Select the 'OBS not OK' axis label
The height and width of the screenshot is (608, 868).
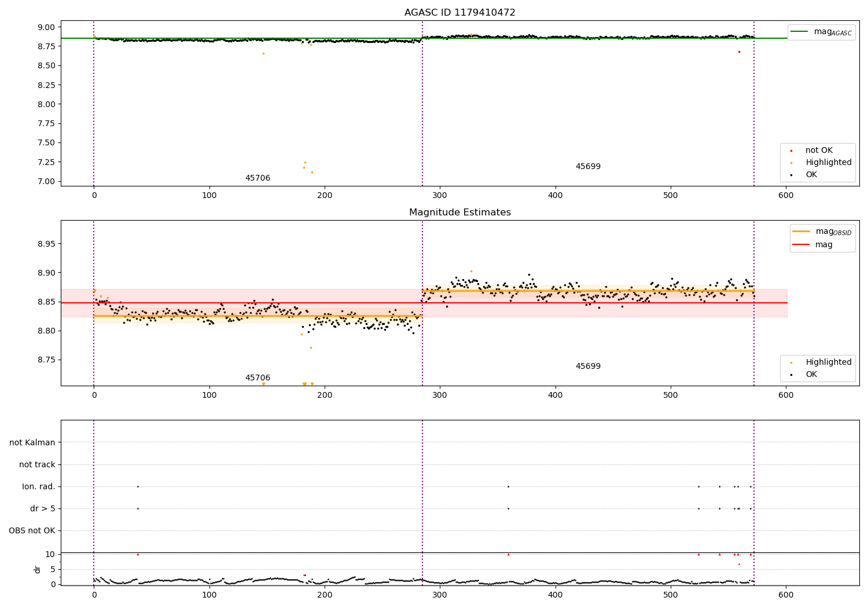click(x=32, y=531)
